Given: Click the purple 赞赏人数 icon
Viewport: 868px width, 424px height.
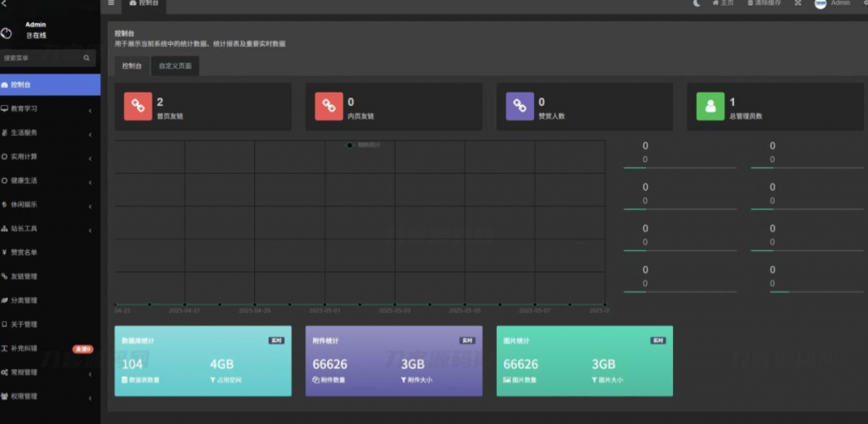Looking at the screenshot, I should 520,107.
